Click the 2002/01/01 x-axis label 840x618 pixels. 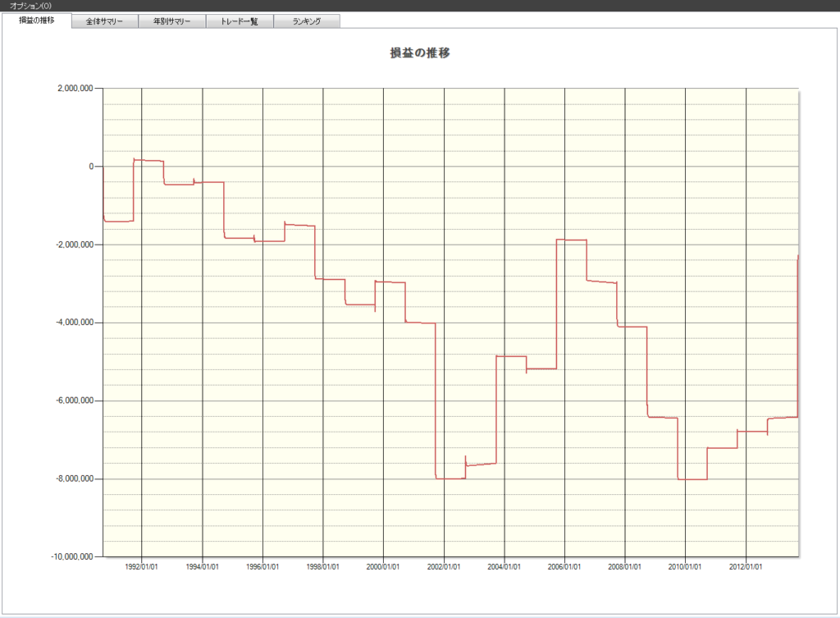tap(444, 567)
